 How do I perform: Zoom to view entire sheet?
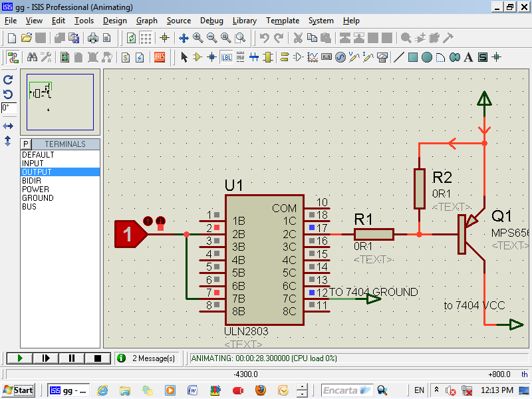pos(226,38)
